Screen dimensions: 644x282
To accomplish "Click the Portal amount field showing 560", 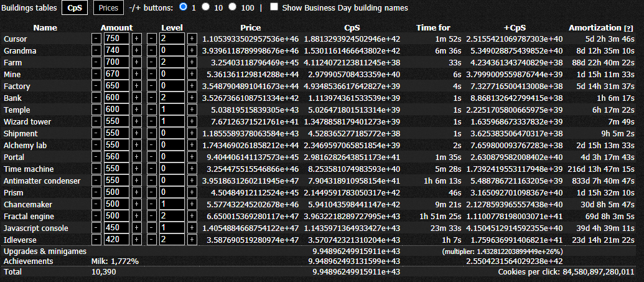I will pyautogui.click(x=116, y=157).
